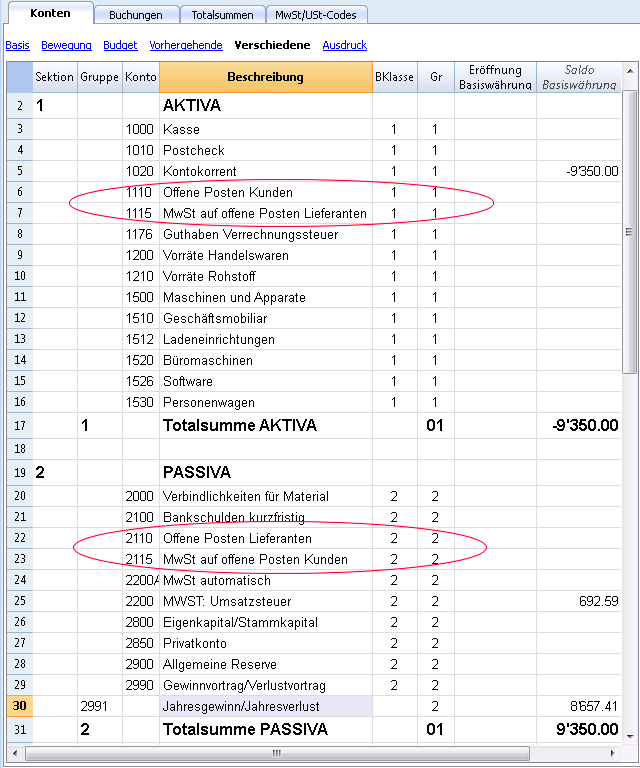Click the Offene Posten Kunden cell
Viewport: 640px width, 768px height.
[x=266, y=192]
